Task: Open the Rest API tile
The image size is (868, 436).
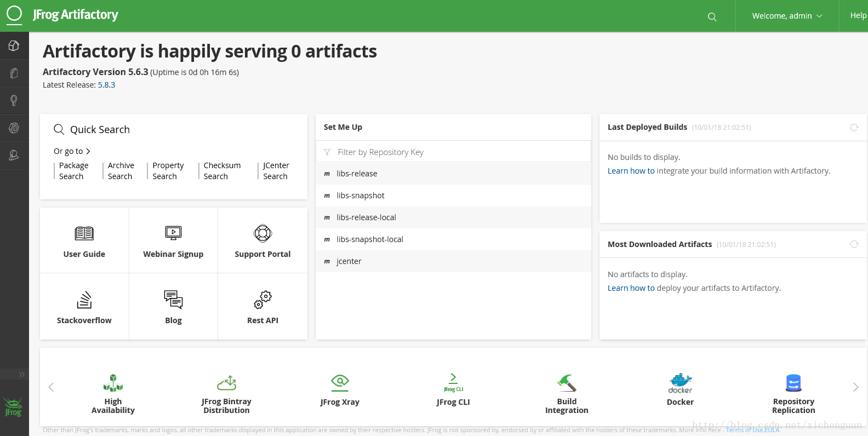Action: coord(262,307)
